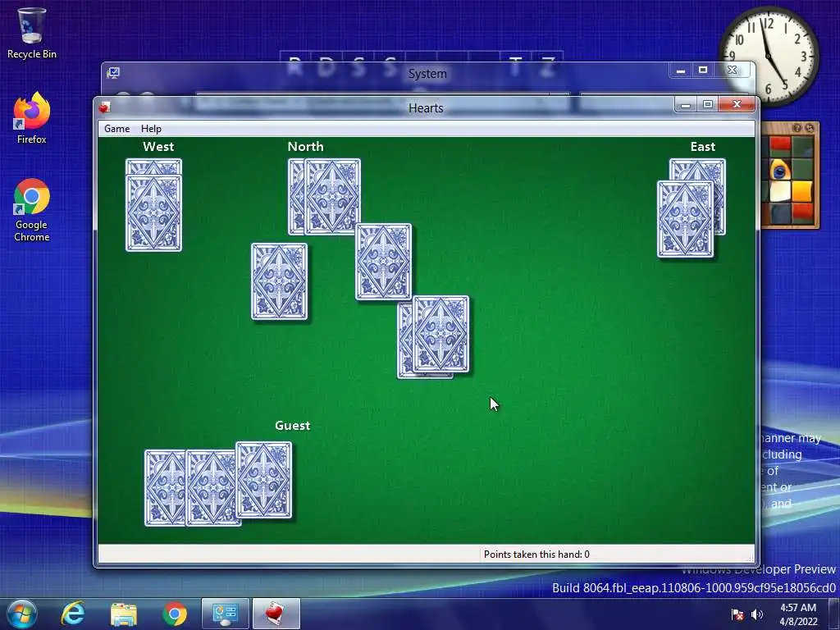Screen dimensions: 840x630
Task: Click the East player label
Action: [x=703, y=146]
